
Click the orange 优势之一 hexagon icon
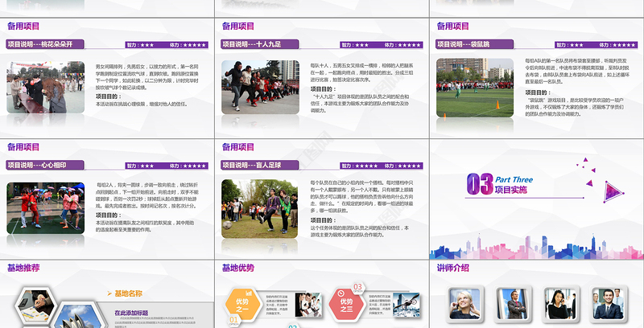tap(242, 302)
